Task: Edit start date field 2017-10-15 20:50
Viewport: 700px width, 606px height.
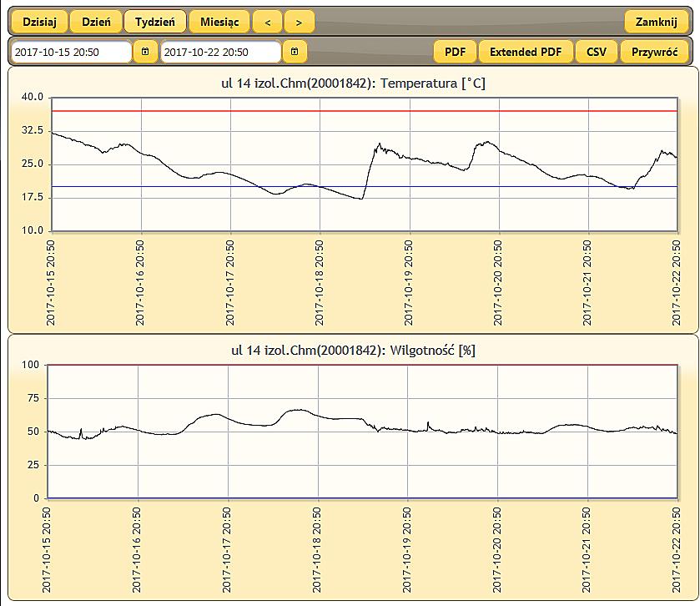Action: pos(72,53)
